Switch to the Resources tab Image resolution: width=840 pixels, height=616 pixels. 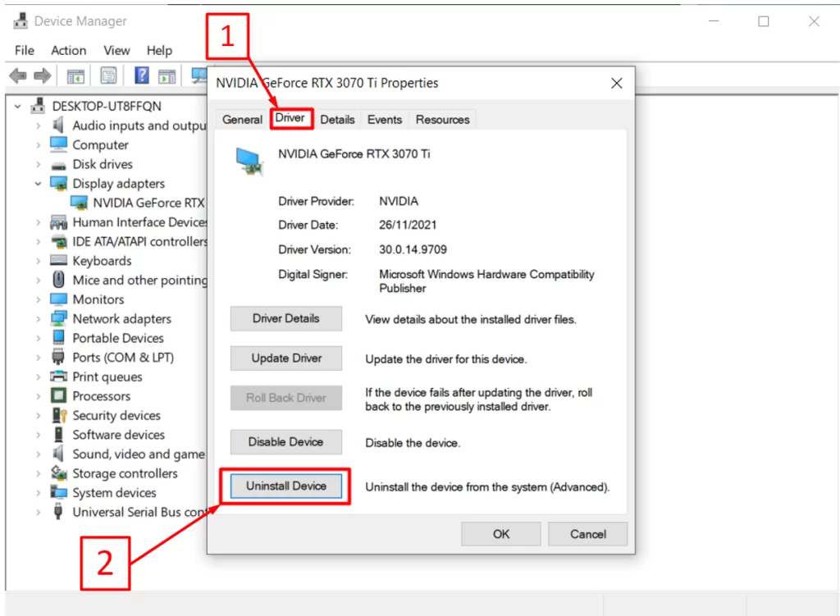pos(442,120)
